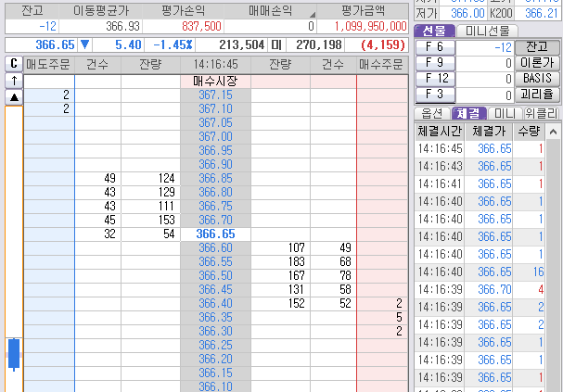Click the 매수주문 column header

tap(382, 65)
